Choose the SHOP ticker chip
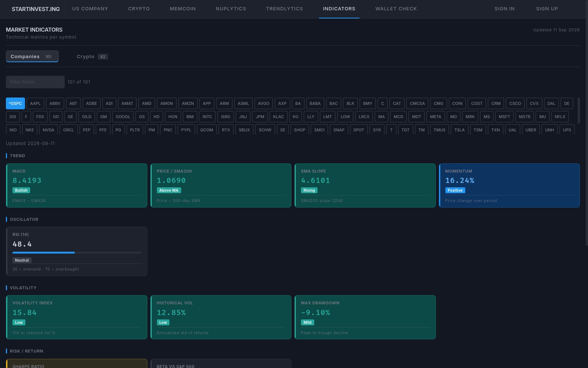The width and height of the screenshot is (588, 368). click(x=300, y=130)
